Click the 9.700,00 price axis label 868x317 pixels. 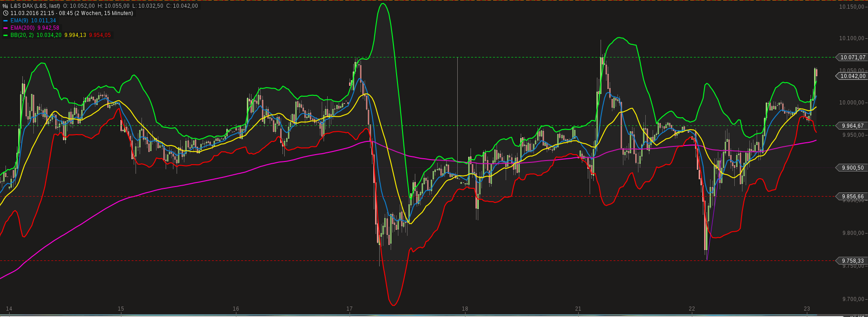click(854, 299)
